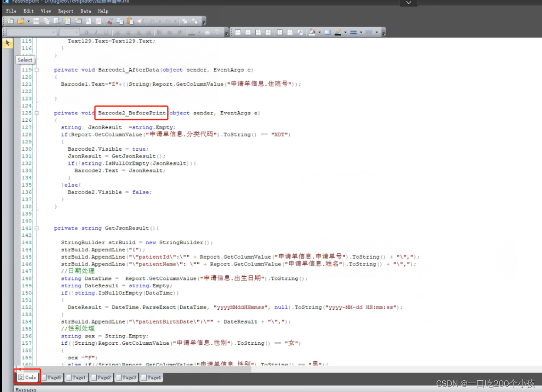542x392 pixels.
Task: Select the object pointer tool
Action: [7, 43]
